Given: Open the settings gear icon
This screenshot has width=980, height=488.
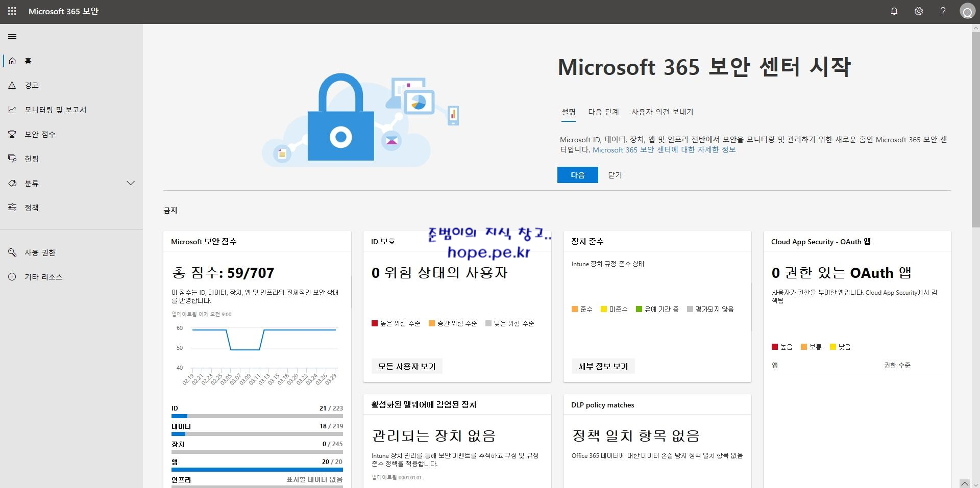Looking at the screenshot, I should [x=919, y=11].
